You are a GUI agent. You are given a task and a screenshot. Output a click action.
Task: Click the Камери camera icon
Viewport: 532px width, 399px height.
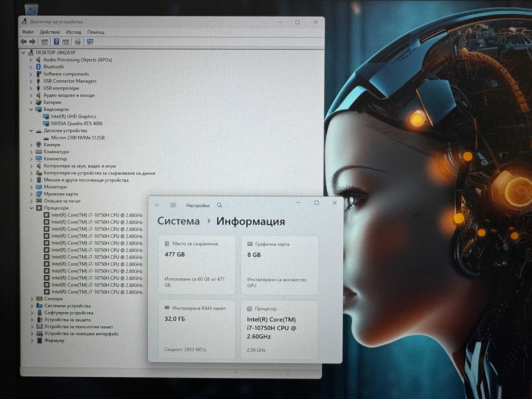click(39, 145)
